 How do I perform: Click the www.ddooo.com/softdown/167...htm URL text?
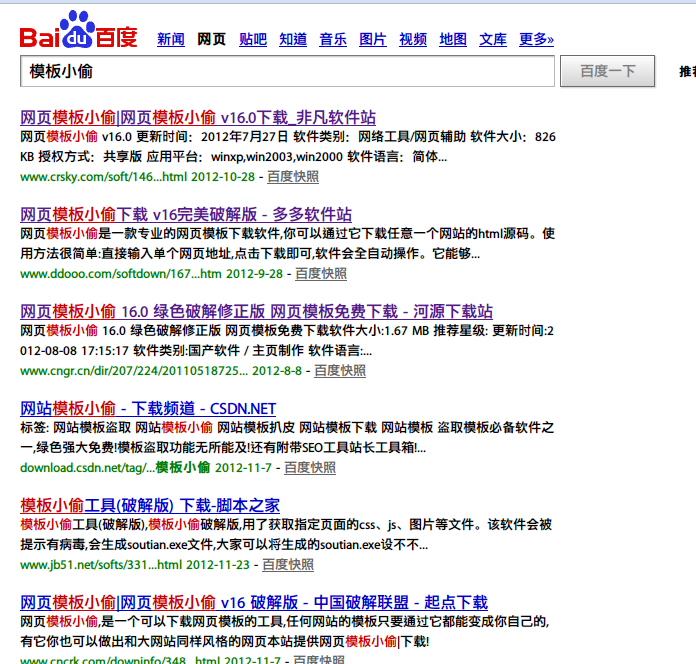coord(121,274)
